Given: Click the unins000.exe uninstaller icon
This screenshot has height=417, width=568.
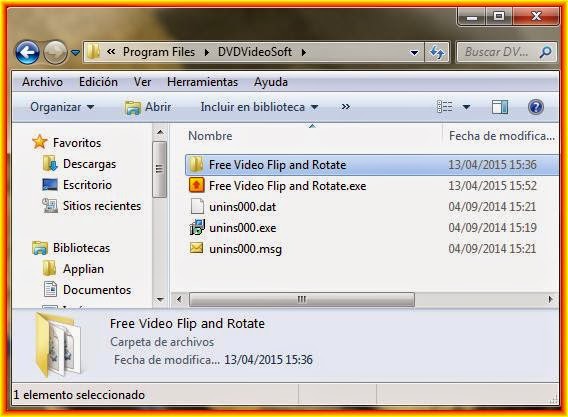Looking at the screenshot, I should click(x=197, y=227).
